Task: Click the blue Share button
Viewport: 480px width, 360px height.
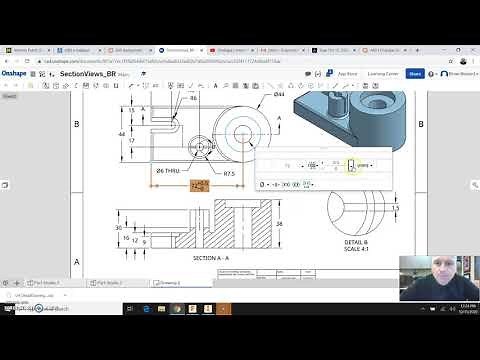Action: [415, 74]
